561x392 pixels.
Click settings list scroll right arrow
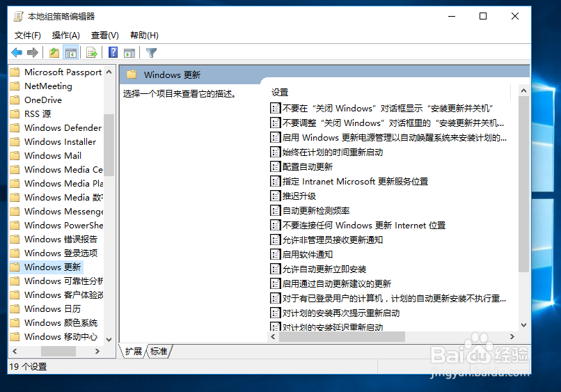[x=512, y=336]
